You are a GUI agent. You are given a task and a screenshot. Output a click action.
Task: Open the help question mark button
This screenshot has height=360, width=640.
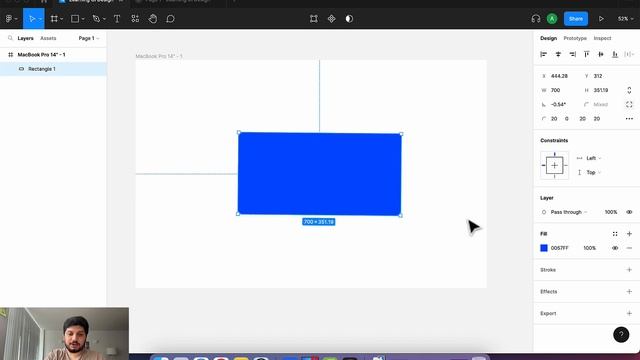(621, 335)
